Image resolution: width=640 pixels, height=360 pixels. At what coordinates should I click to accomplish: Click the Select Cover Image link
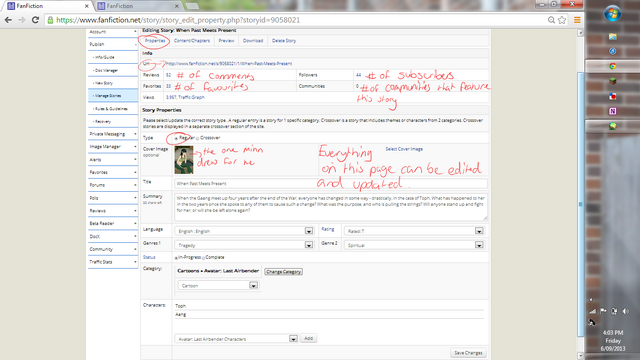click(x=404, y=149)
